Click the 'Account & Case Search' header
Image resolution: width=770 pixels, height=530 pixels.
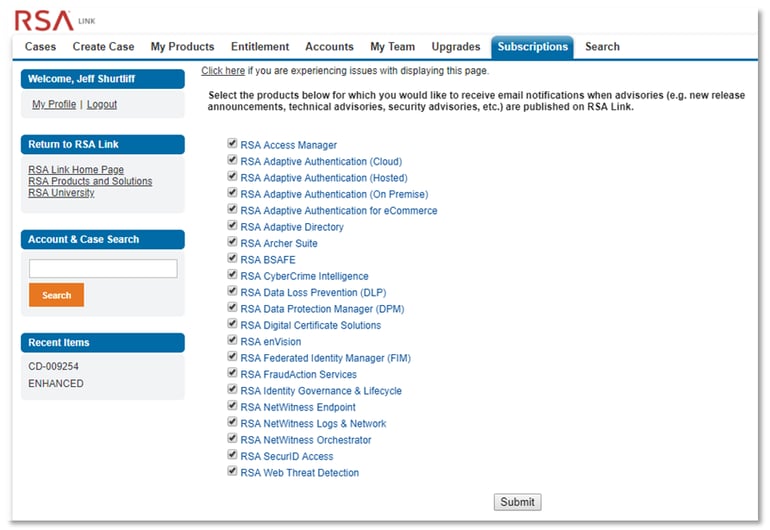(103, 240)
